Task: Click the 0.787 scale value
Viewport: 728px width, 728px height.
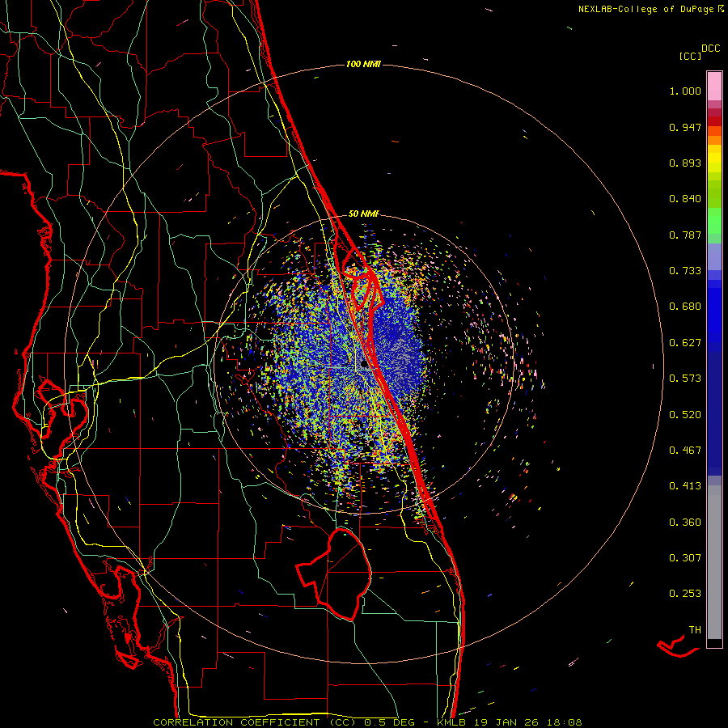Action: [x=685, y=235]
